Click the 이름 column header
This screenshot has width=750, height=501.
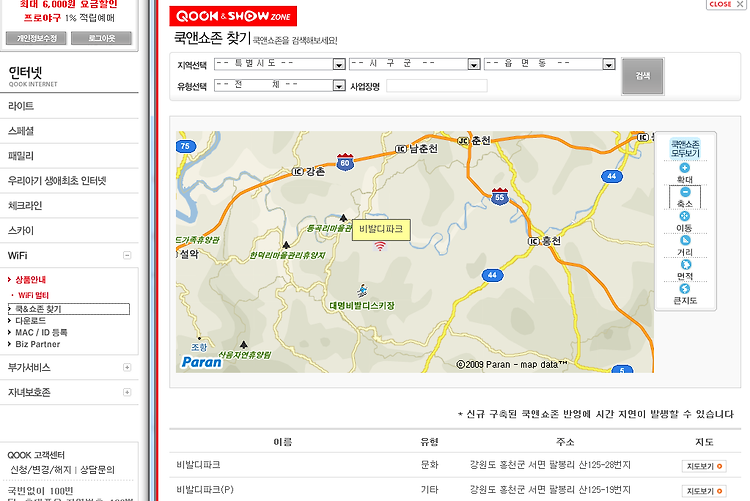click(x=283, y=442)
